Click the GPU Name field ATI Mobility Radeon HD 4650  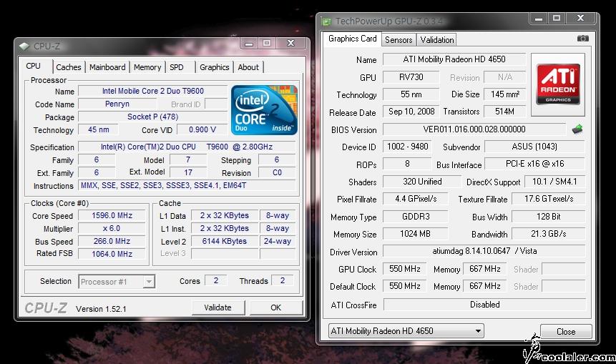pos(454,59)
